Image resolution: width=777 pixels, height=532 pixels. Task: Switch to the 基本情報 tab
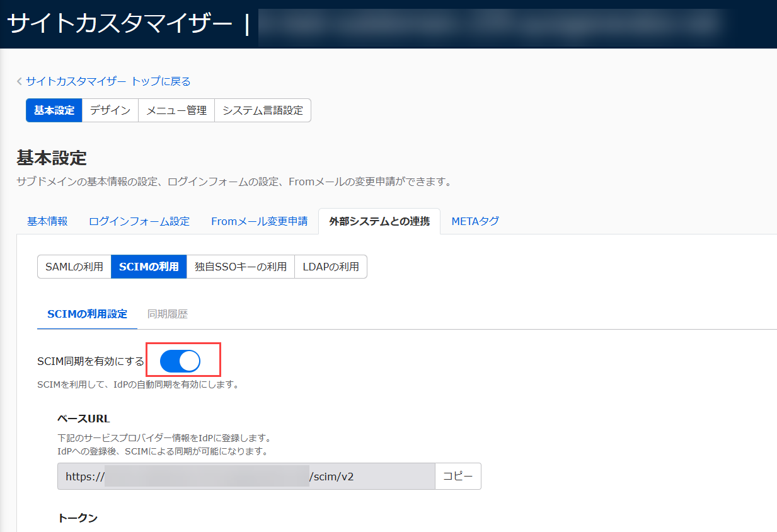click(47, 221)
